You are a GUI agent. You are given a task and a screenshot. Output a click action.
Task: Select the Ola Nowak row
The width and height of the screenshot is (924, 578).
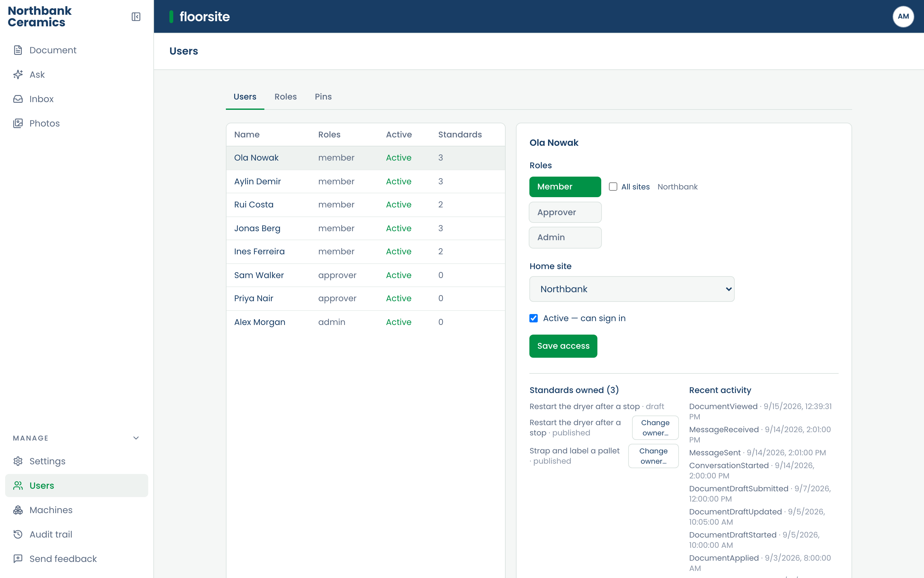coord(365,158)
